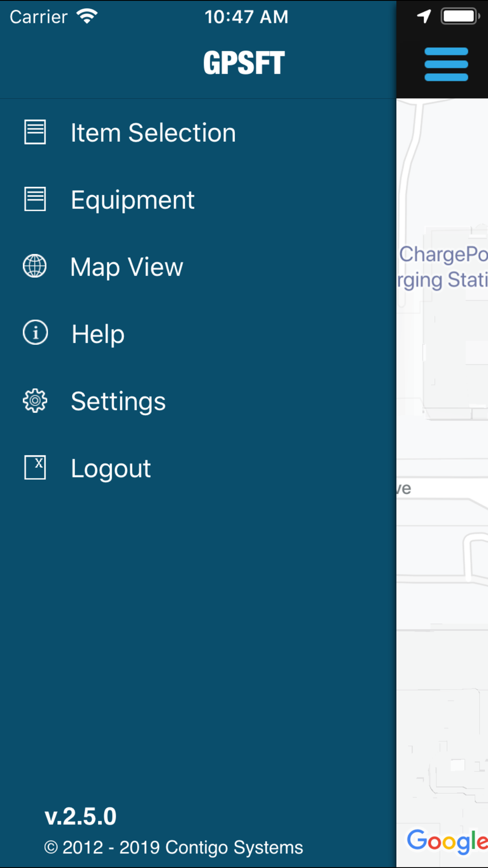Click the v.2.5.0 version label
This screenshot has width=488, height=868.
[x=81, y=817]
